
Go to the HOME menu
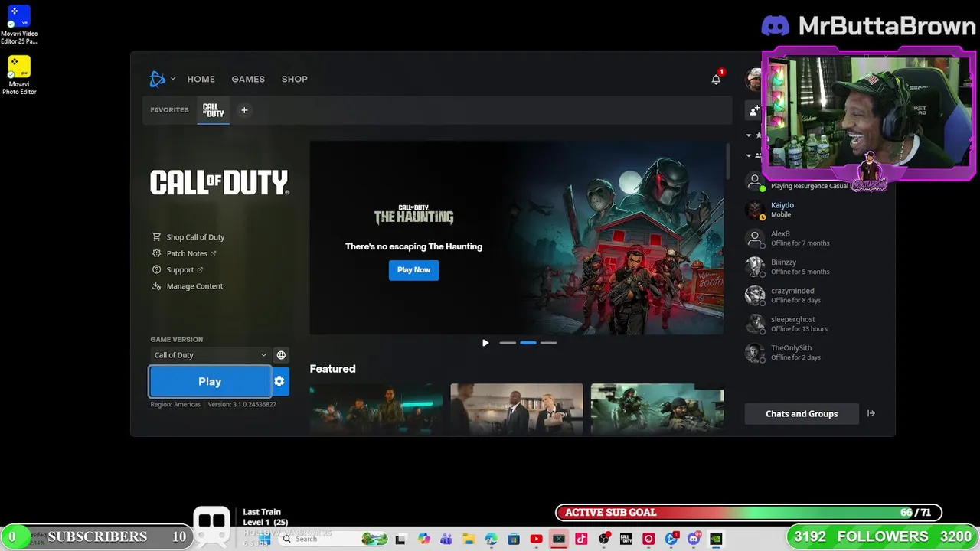coord(201,79)
